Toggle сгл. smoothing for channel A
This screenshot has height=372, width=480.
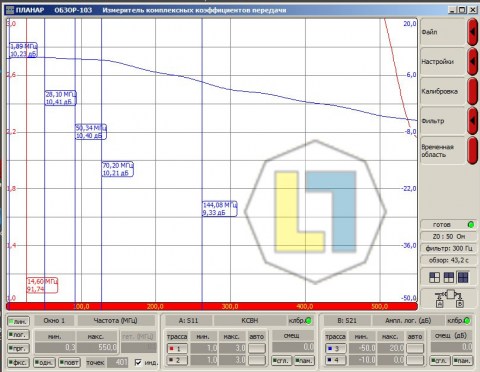click(282, 360)
